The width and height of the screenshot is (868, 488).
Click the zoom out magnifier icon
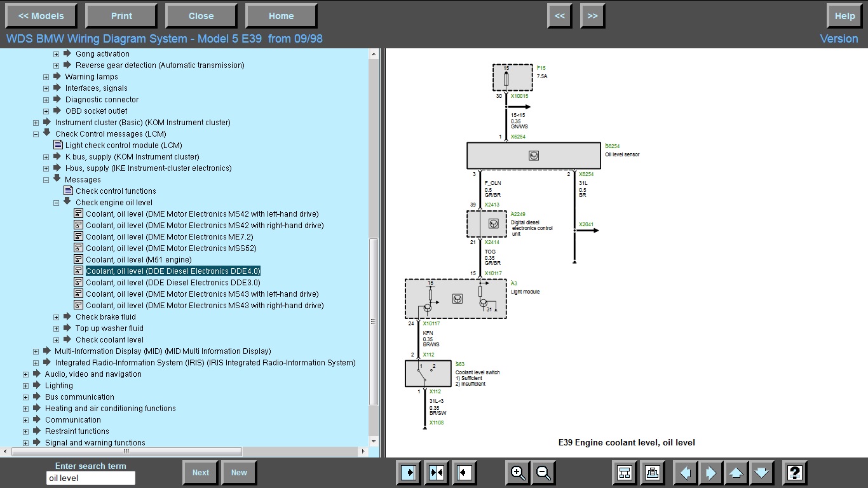pos(543,473)
